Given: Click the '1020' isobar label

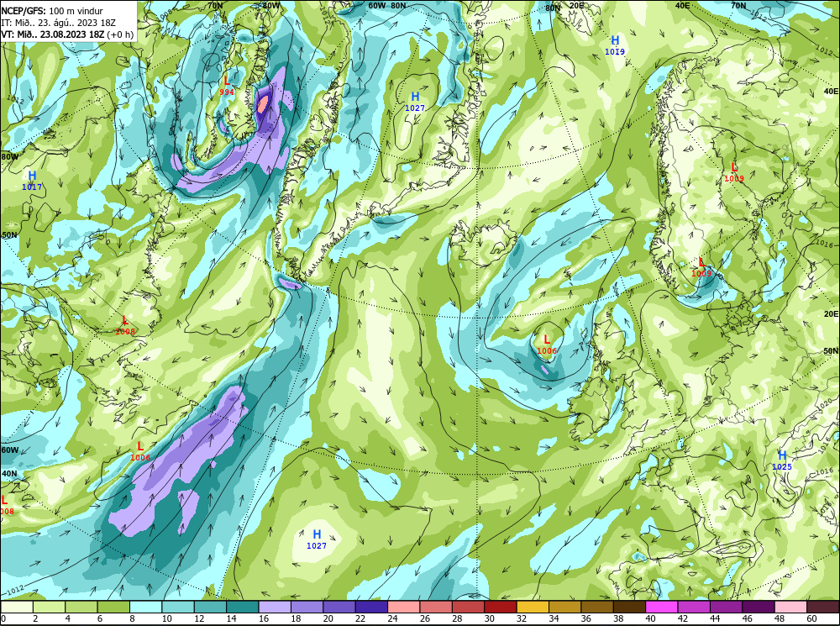Looking at the screenshot, I should [824, 406].
